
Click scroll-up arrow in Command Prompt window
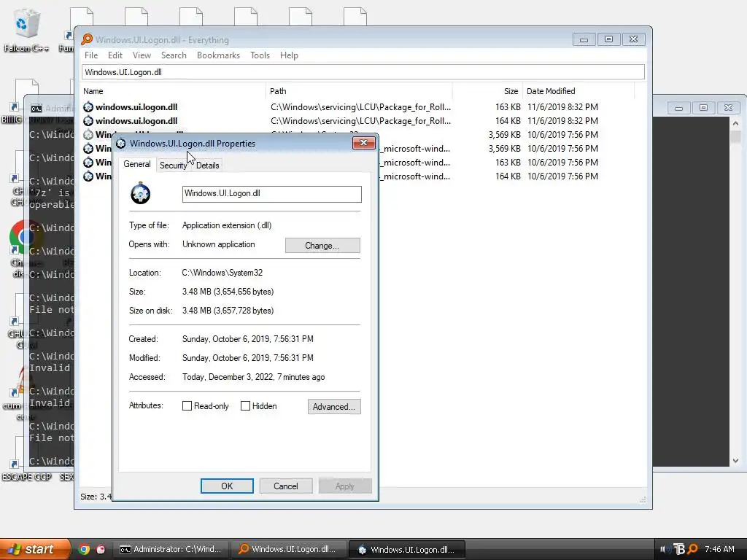point(735,124)
